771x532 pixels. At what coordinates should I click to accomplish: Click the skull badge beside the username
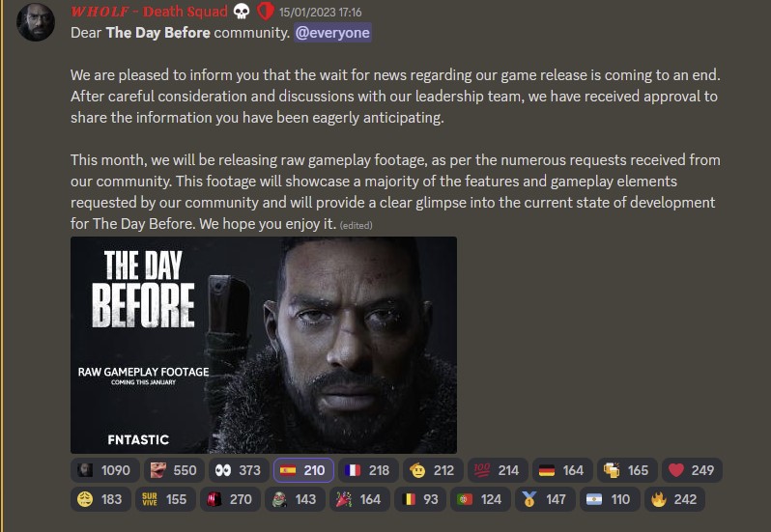click(241, 12)
